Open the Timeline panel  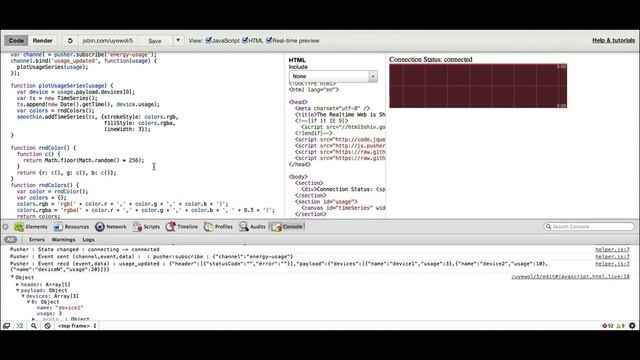pyautogui.click(x=182, y=227)
